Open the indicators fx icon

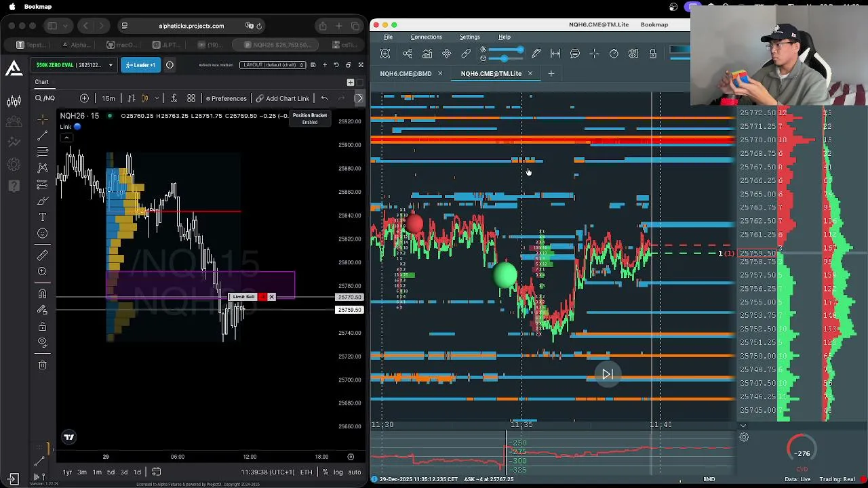[174, 98]
